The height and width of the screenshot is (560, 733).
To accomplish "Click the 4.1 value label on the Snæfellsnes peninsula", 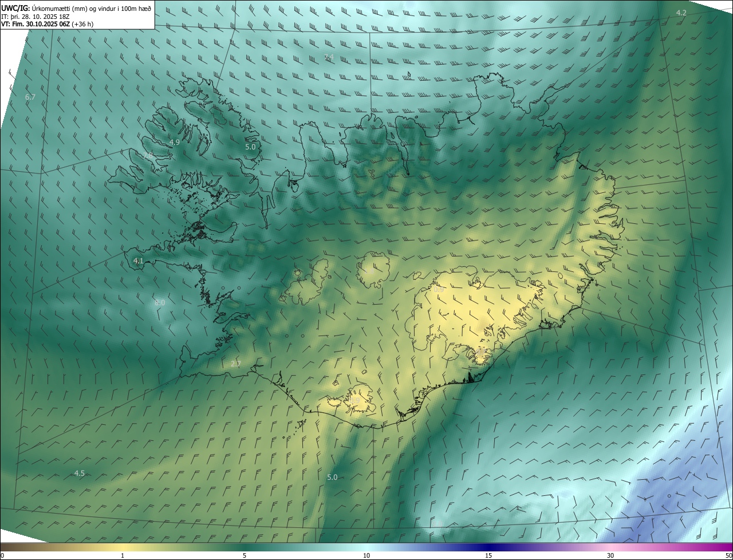I will [138, 261].
